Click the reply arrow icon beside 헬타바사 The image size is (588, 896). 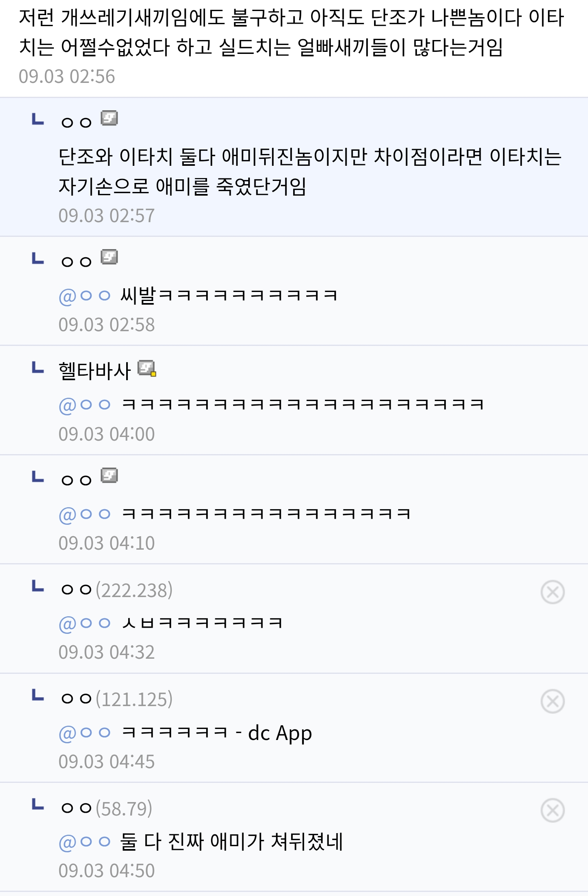pyautogui.click(x=38, y=368)
